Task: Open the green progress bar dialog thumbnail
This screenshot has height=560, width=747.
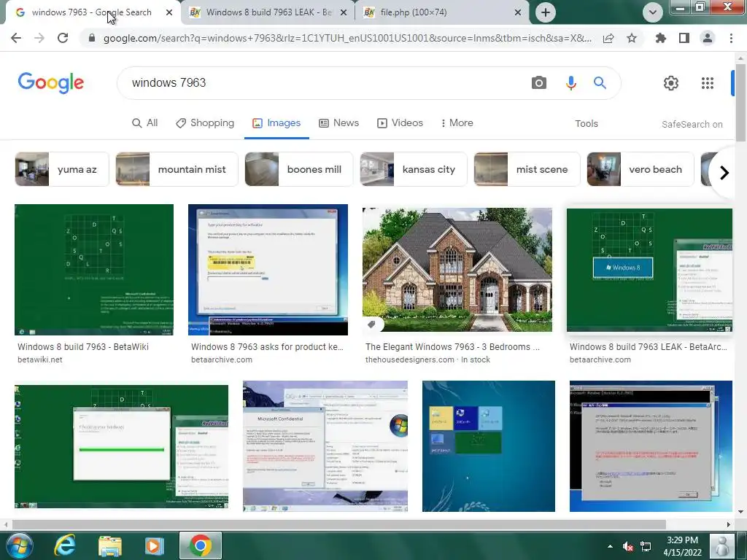Action: [122, 446]
